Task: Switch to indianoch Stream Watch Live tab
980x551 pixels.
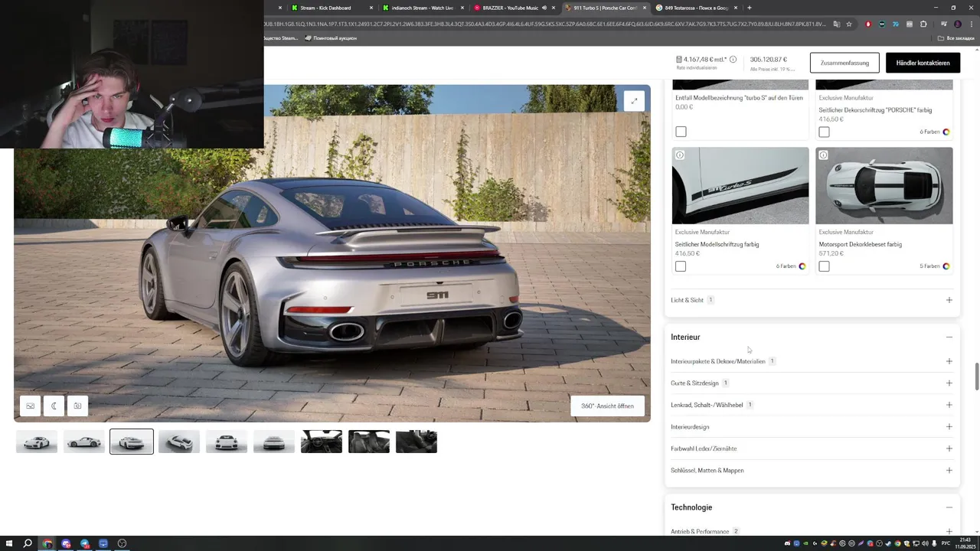Action: click(423, 8)
